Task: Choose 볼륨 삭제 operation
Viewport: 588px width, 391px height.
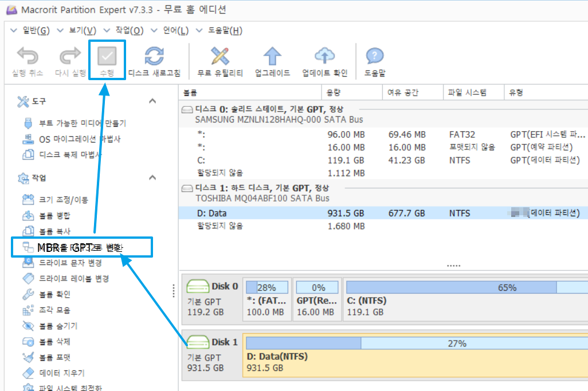Action: (x=46, y=342)
